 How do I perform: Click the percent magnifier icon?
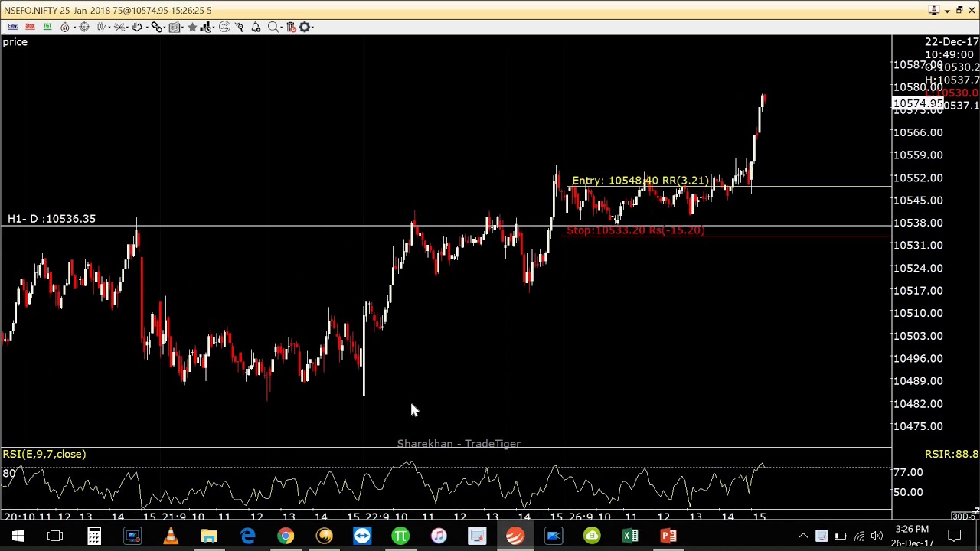tap(239, 27)
